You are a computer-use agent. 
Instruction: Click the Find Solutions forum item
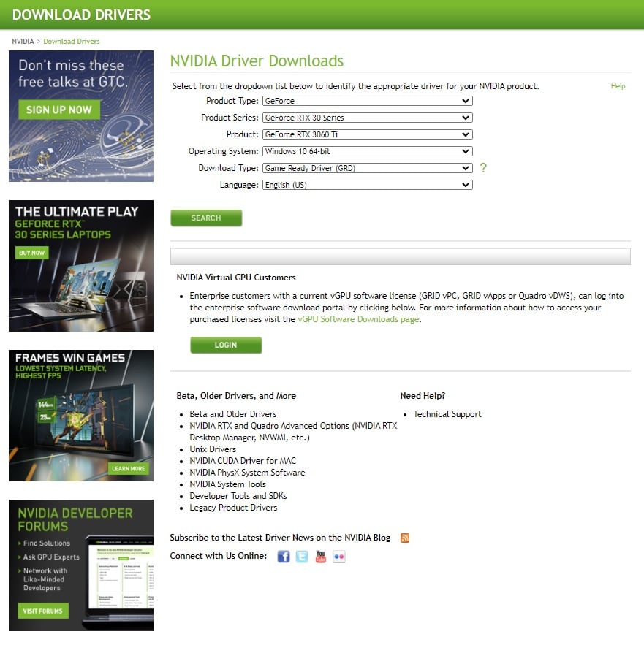point(47,543)
